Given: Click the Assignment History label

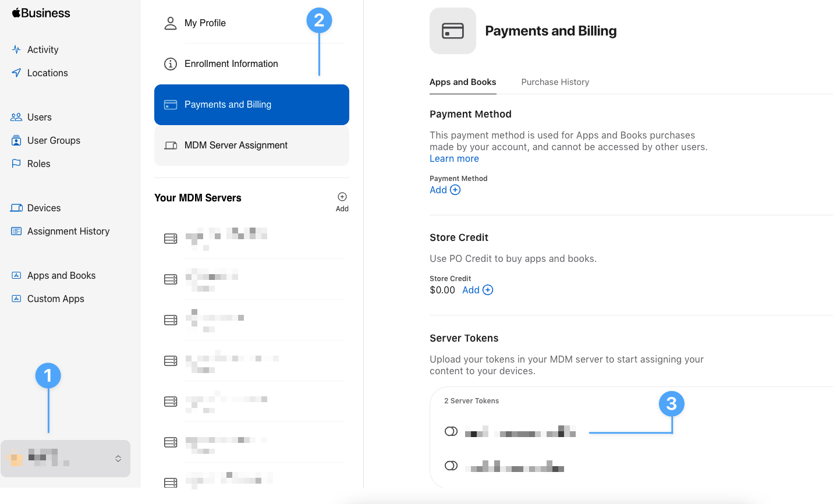Looking at the screenshot, I should 68,231.
